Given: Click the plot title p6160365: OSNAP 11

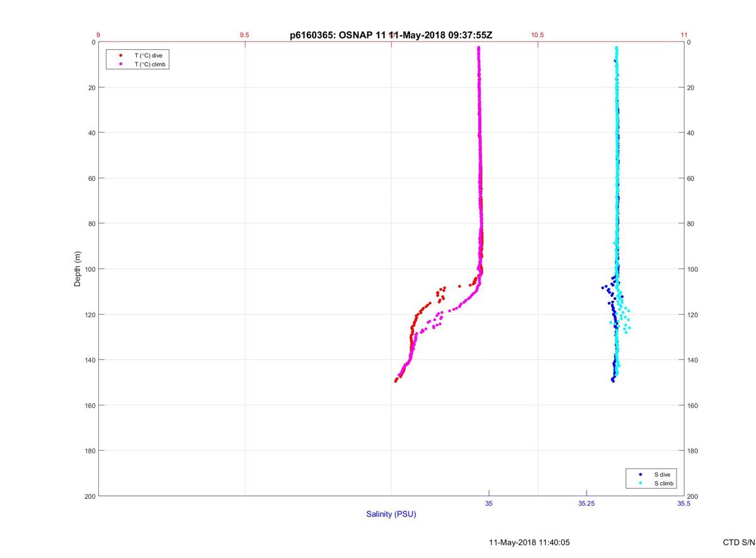Looking at the screenshot, I should (338, 35).
